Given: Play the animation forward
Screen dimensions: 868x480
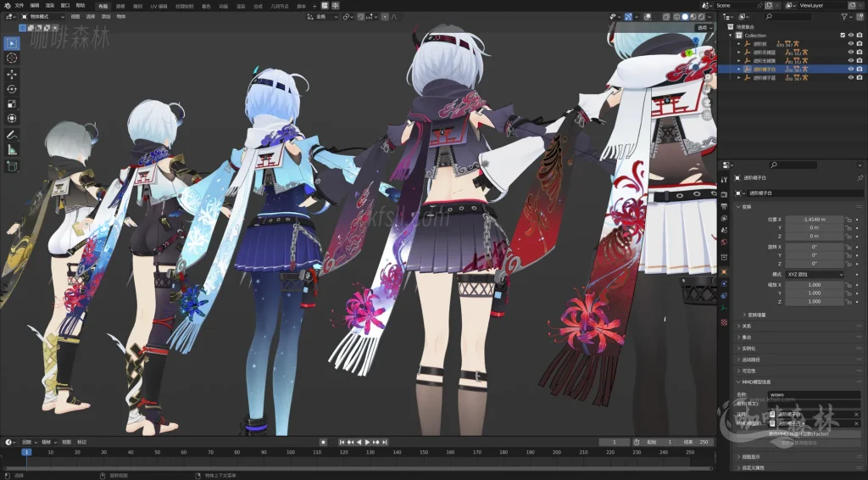Looking at the screenshot, I should pos(367,442).
